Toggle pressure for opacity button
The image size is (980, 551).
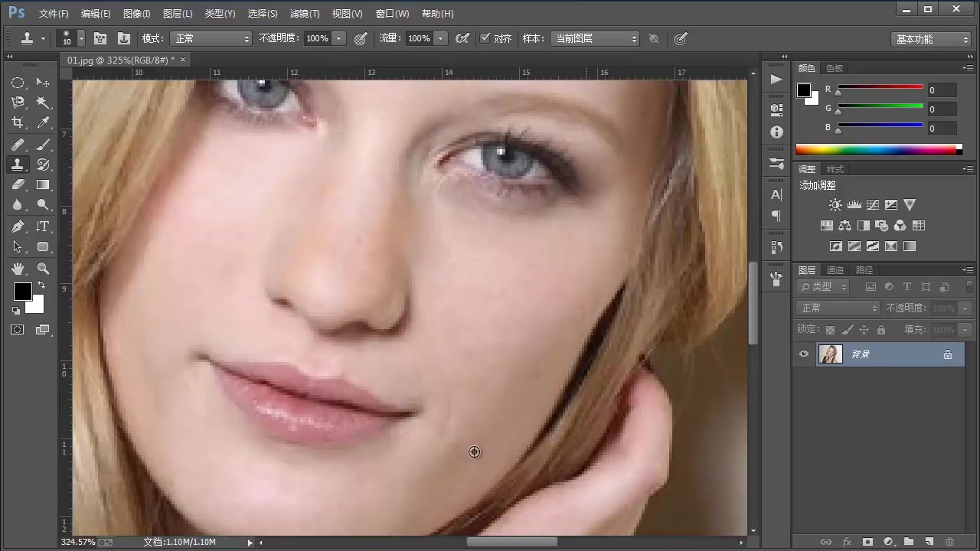[361, 38]
